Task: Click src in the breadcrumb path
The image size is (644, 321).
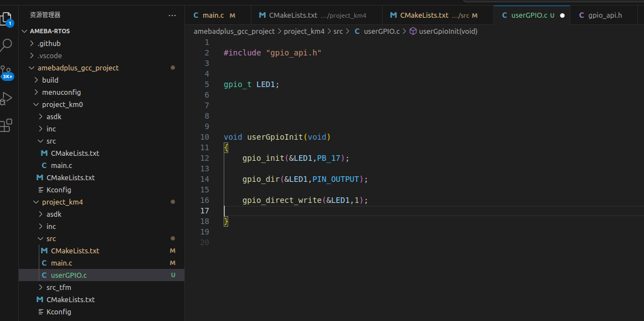Action: click(338, 31)
